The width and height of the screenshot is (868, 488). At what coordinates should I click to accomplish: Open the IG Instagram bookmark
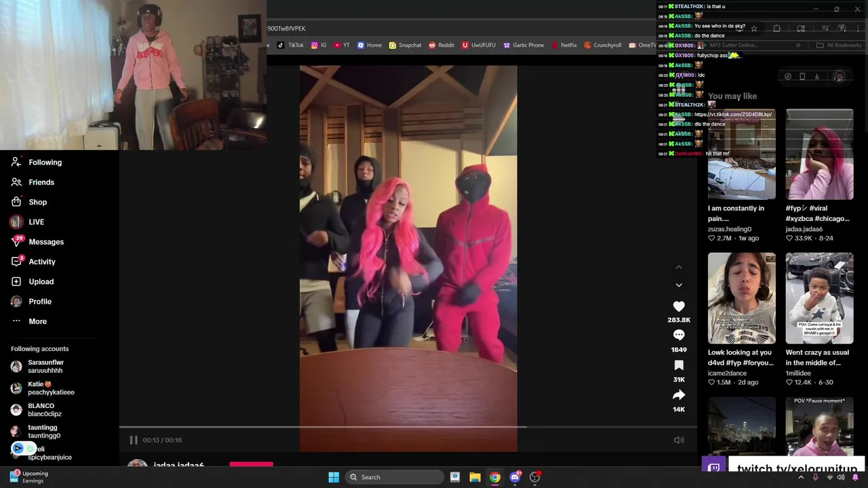(319, 45)
